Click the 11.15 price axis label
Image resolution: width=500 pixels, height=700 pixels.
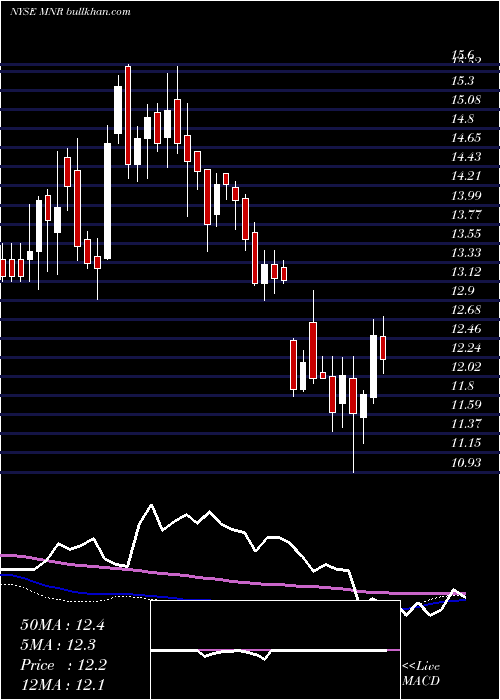466,443
